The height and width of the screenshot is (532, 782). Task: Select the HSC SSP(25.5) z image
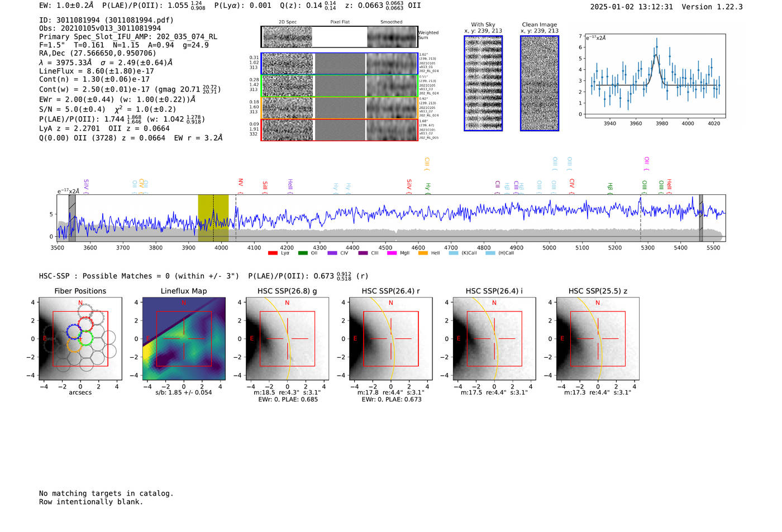(598, 338)
